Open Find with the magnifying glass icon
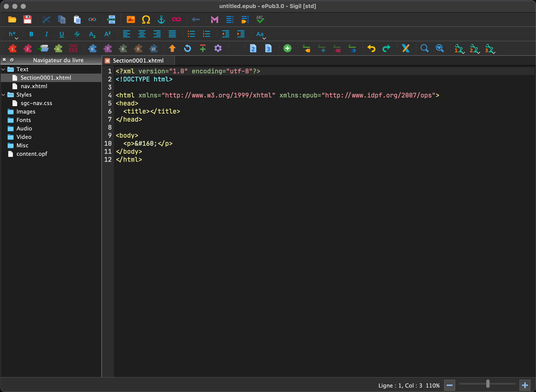Screen dimensions: 536x392 point(425,48)
